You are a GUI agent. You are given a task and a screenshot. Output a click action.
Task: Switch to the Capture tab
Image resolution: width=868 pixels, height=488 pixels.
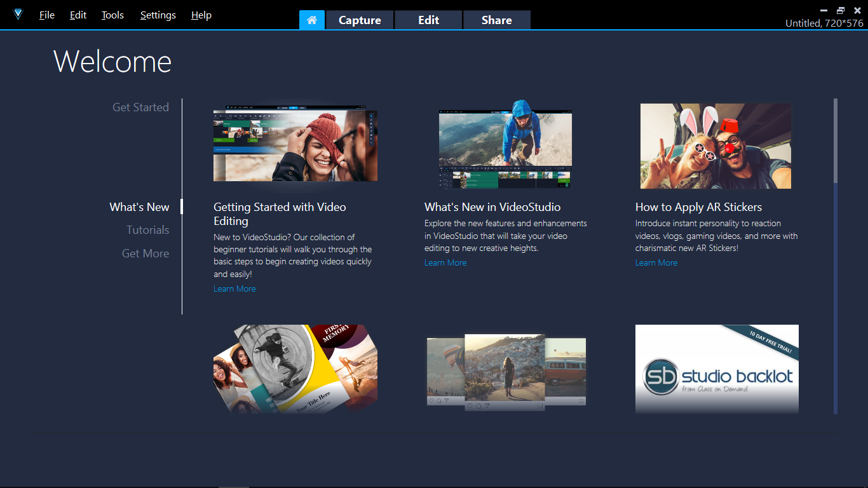pyautogui.click(x=360, y=20)
